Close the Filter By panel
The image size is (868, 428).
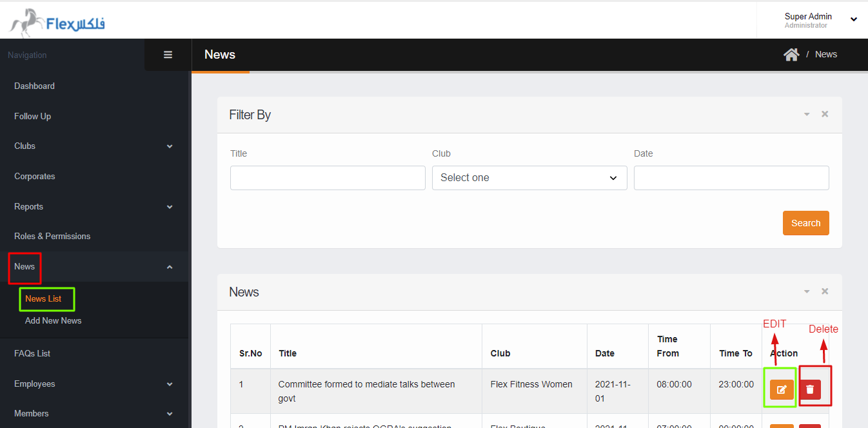click(x=825, y=114)
